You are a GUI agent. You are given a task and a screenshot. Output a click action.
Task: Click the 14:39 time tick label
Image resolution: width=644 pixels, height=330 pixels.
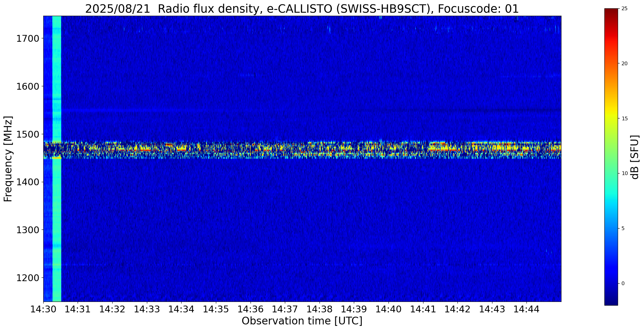(354, 309)
